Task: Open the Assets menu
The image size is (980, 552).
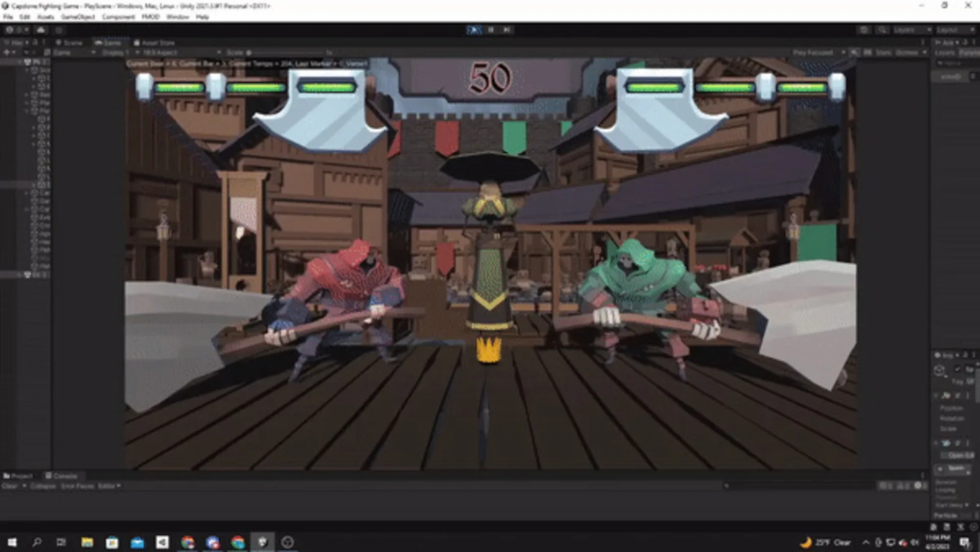Action: (45, 17)
